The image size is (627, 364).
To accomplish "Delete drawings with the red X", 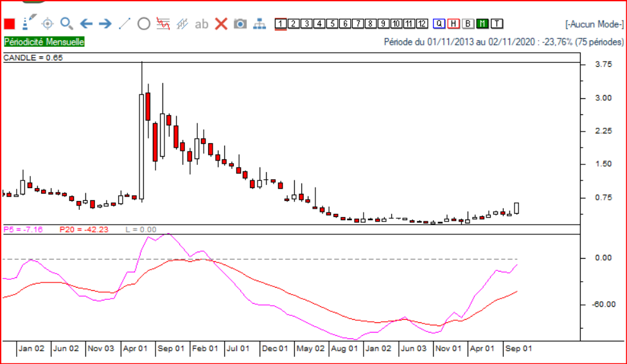I will [x=221, y=24].
